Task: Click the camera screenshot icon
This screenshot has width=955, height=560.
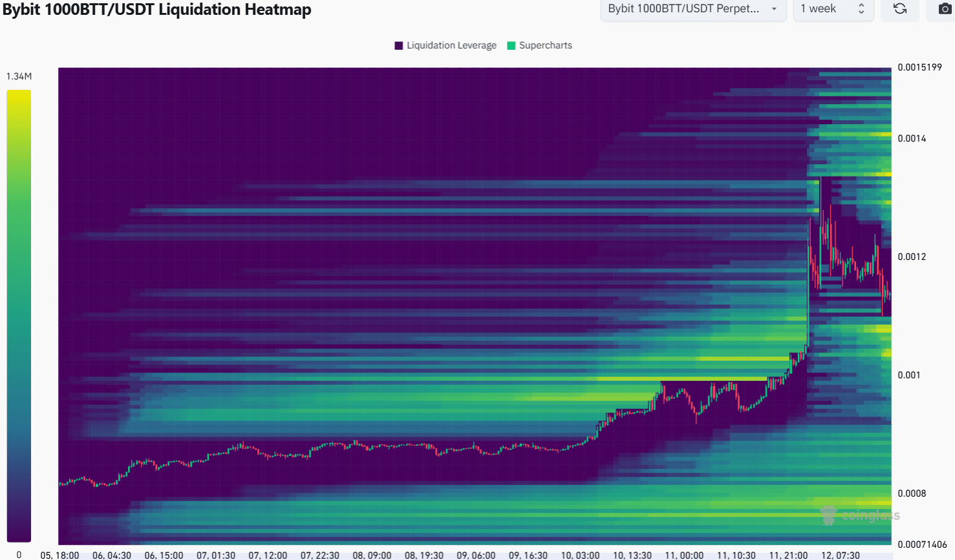Action: [945, 9]
